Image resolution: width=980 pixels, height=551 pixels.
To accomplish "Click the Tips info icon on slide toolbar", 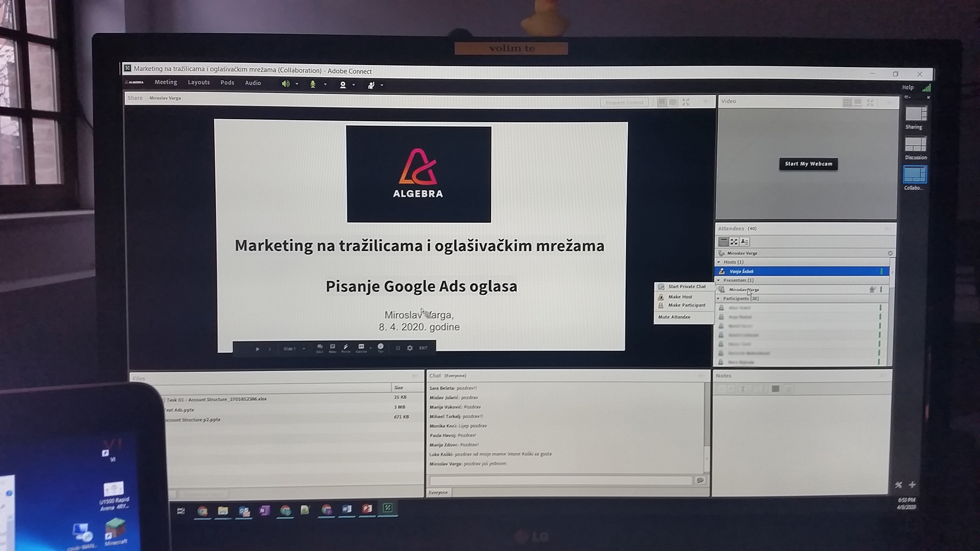I will pyautogui.click(x=381, y=348).
